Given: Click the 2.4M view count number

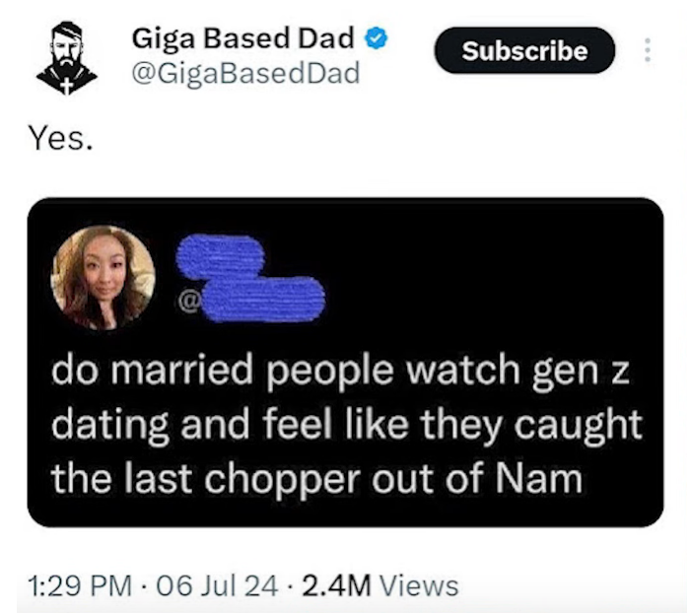Looking at the screenshot, I should [337, 585].
